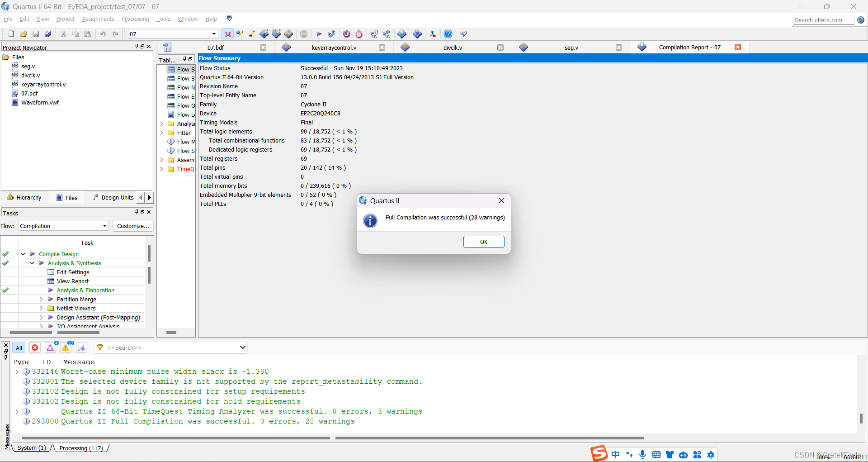This screenshot has height=462, width=868.
Task: Click the Save icon in the toolbar
Action: 36,34
